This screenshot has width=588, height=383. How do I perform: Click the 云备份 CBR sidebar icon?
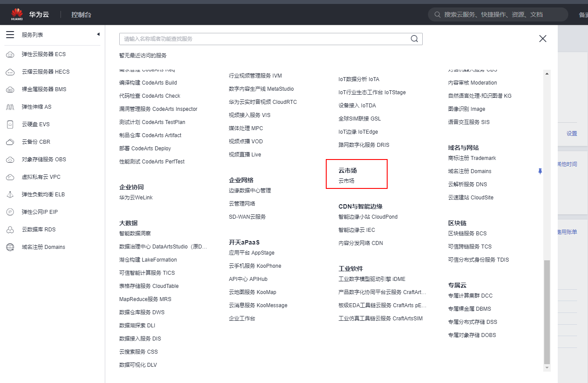[x=10, y=142]
